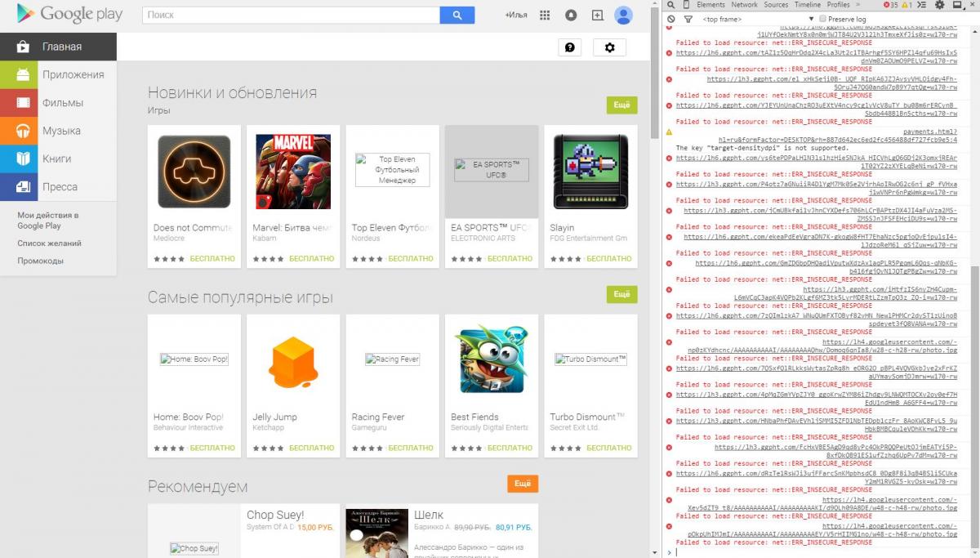
Task: Click the +Илья profile link
Action: point(515,15)
